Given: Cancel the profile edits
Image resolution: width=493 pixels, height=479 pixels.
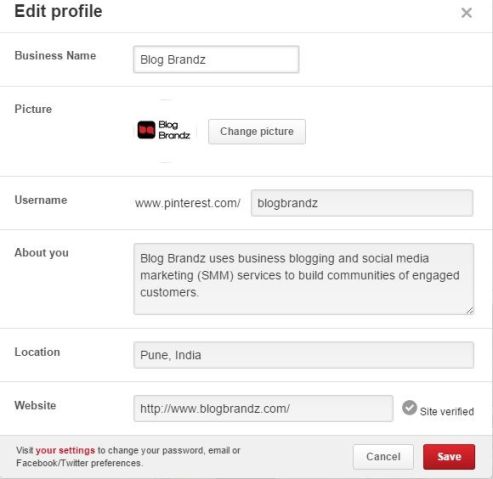Looking at the screenshot, I should (383, 457).
